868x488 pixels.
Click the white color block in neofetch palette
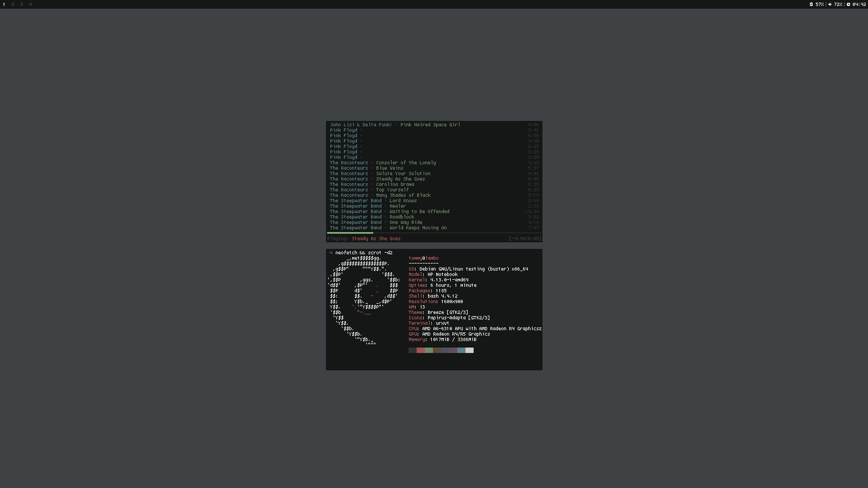pos(469,350)
